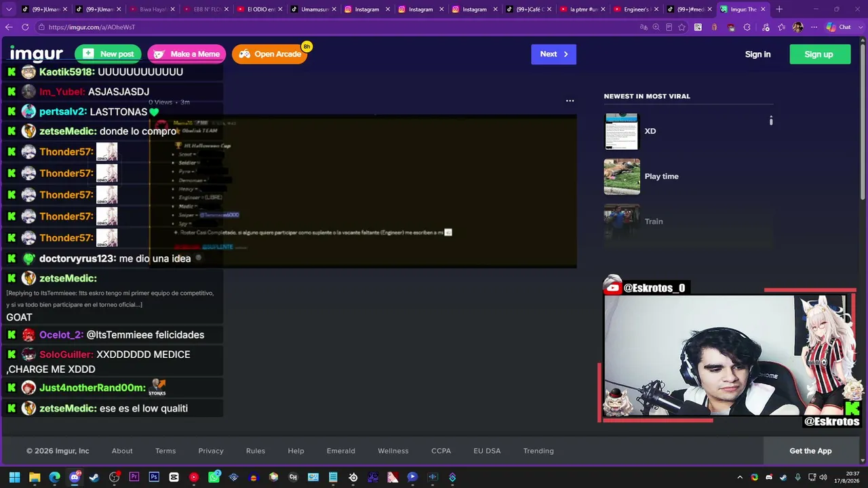Open WhatsApp from the taskbar
The width and height of the screenshot is (868, 488).
(214, 477)
